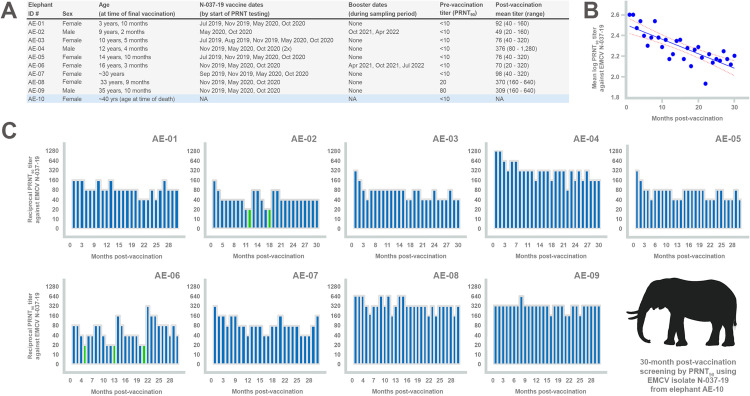Click the "Booster dates" column header
This screenshot has height=396, width=750.
click(x=376, y=10)
